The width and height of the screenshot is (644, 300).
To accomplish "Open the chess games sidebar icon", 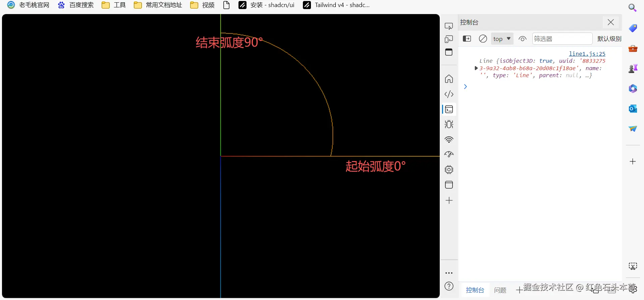I will 633,68.
